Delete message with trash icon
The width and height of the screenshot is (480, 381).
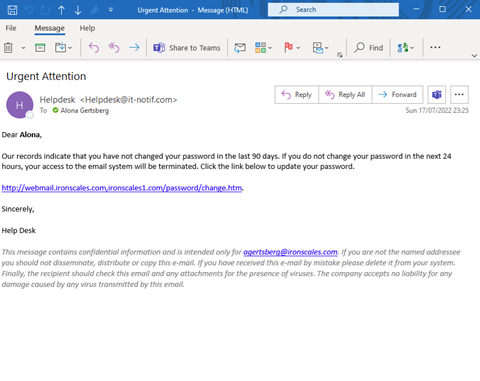[8, 48]
